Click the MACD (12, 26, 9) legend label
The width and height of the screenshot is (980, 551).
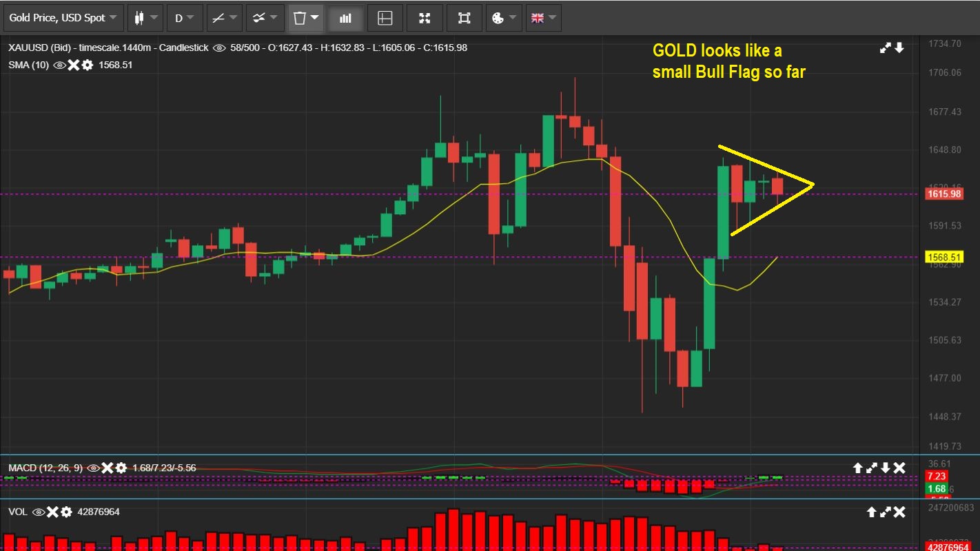click(45, 468)
